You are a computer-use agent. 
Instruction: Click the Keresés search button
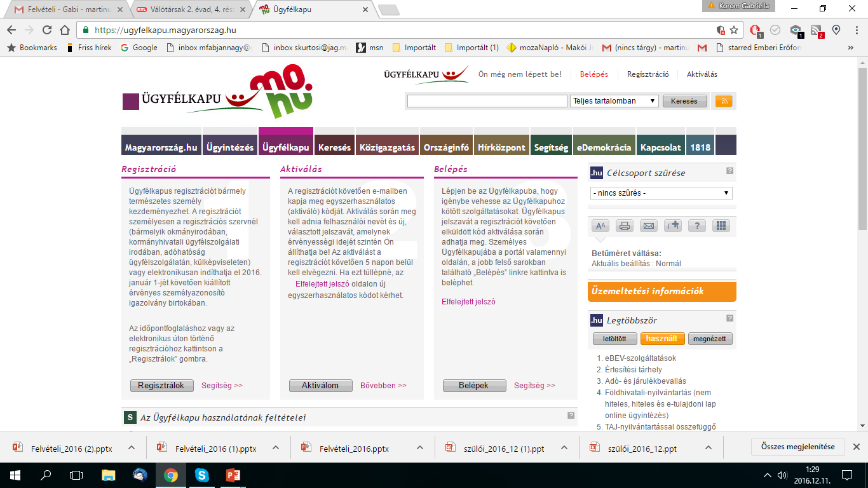point(684,101)
